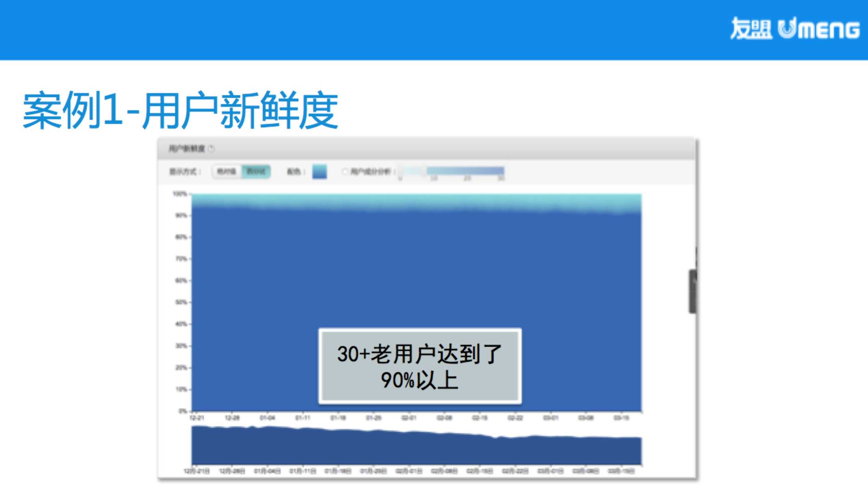Open the 配色 color scheme swatch

coord(319,172)
